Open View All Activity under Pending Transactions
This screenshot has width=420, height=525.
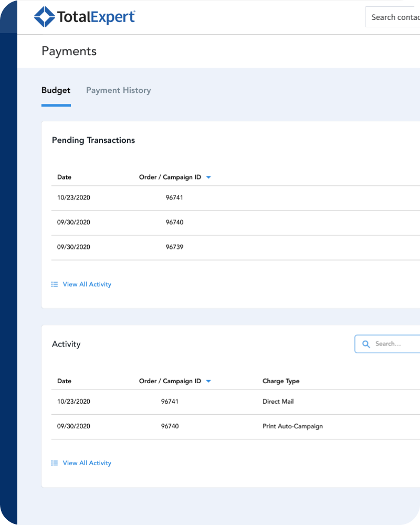tap(87, 285)
